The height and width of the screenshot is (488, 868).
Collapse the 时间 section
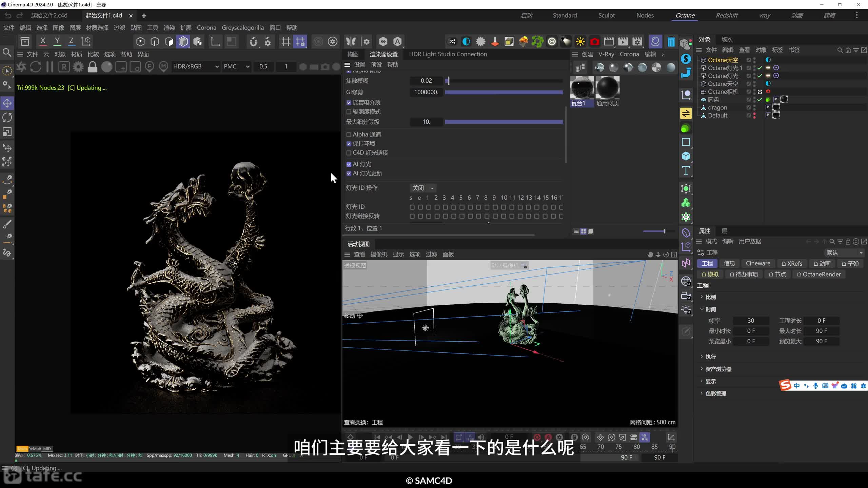pyautogui.click(x=702, y=309)
